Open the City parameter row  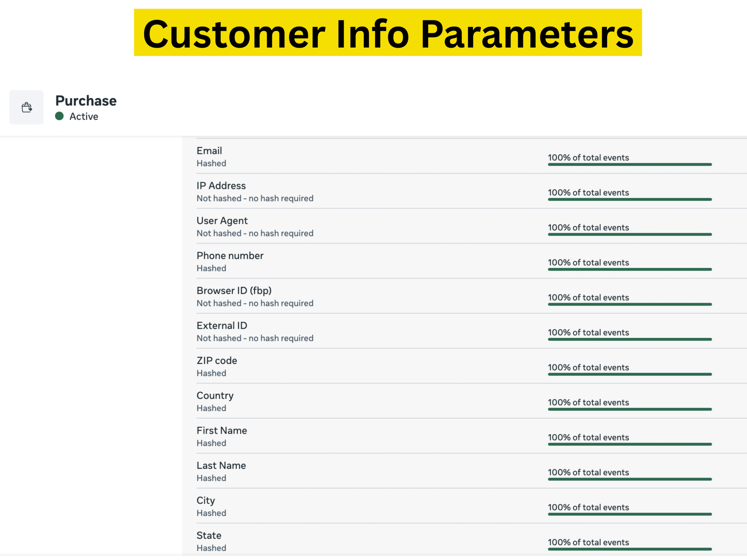tap(205, 500)
